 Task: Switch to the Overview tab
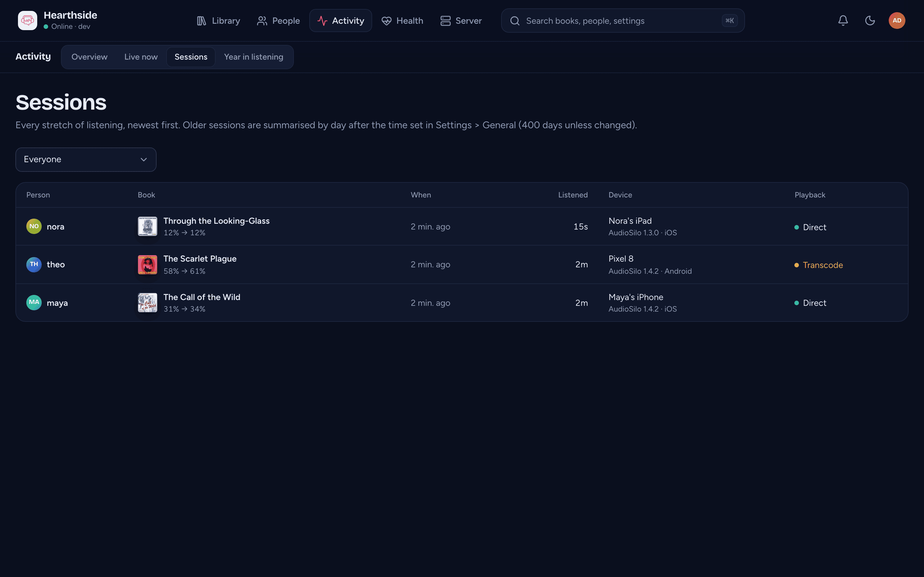(89, 57)
